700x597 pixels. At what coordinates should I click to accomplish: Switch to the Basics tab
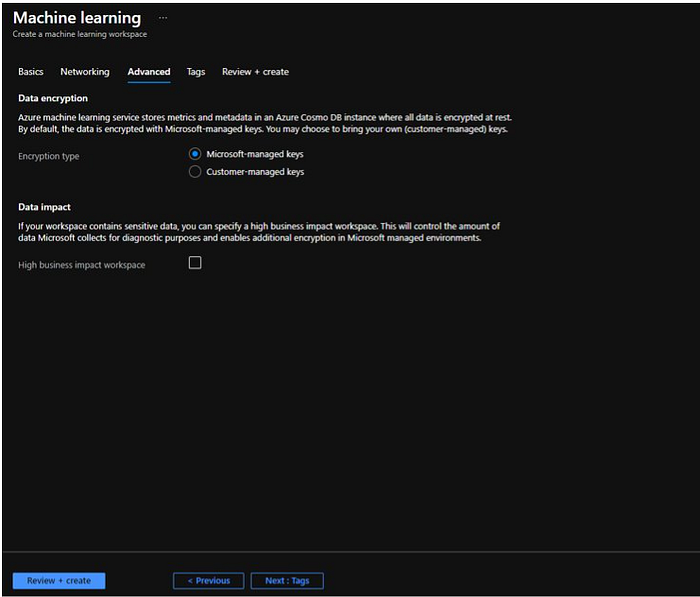(31, 72)
